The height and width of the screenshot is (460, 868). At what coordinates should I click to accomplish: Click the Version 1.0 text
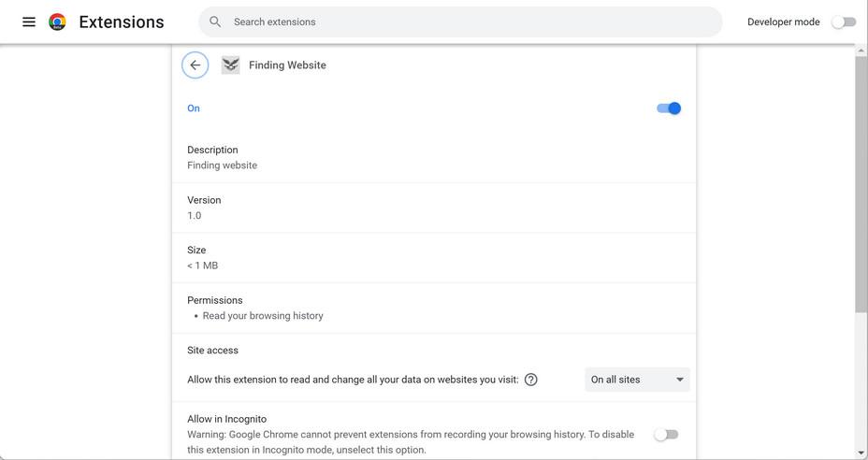point(195,215)
